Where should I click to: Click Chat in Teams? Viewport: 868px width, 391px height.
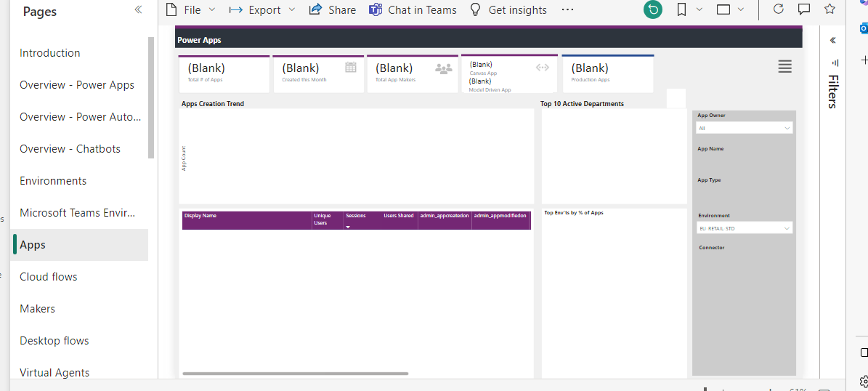(413, 10)
